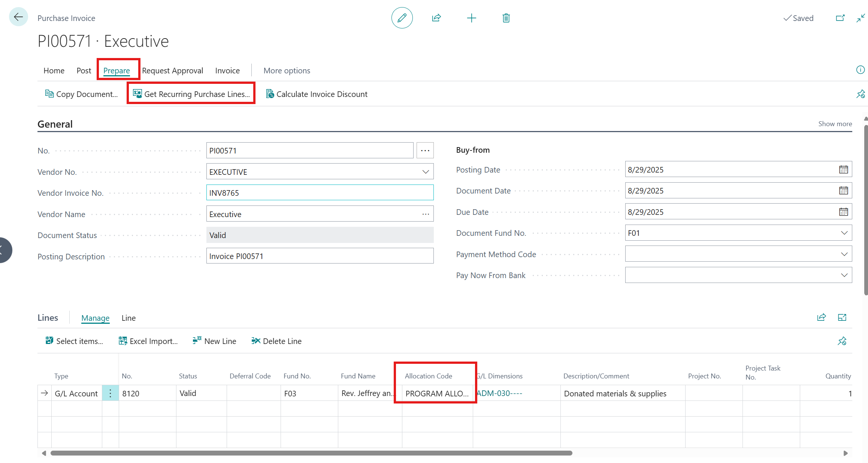
Task: Click the edit pencil icon
Action: point(402,18)
